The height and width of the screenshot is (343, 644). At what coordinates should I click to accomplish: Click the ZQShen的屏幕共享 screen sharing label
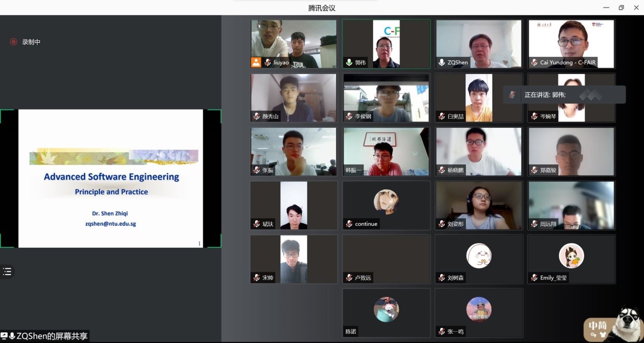click(52, 336)
